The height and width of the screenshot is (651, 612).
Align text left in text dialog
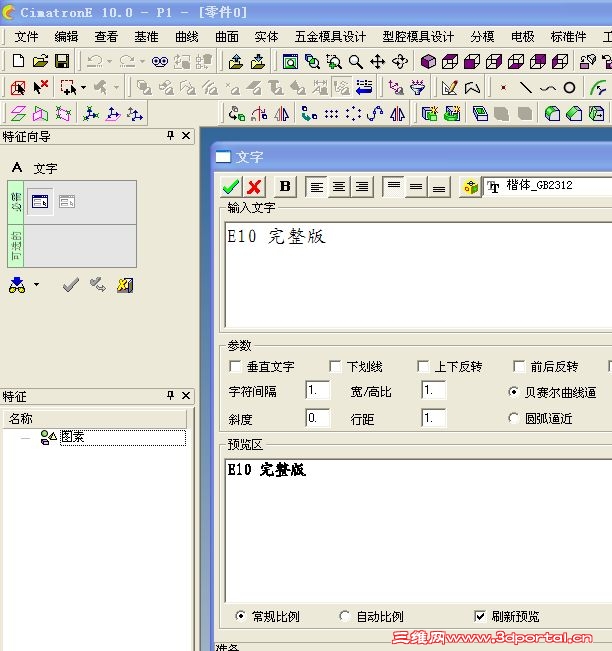click(x=316, y=187)
